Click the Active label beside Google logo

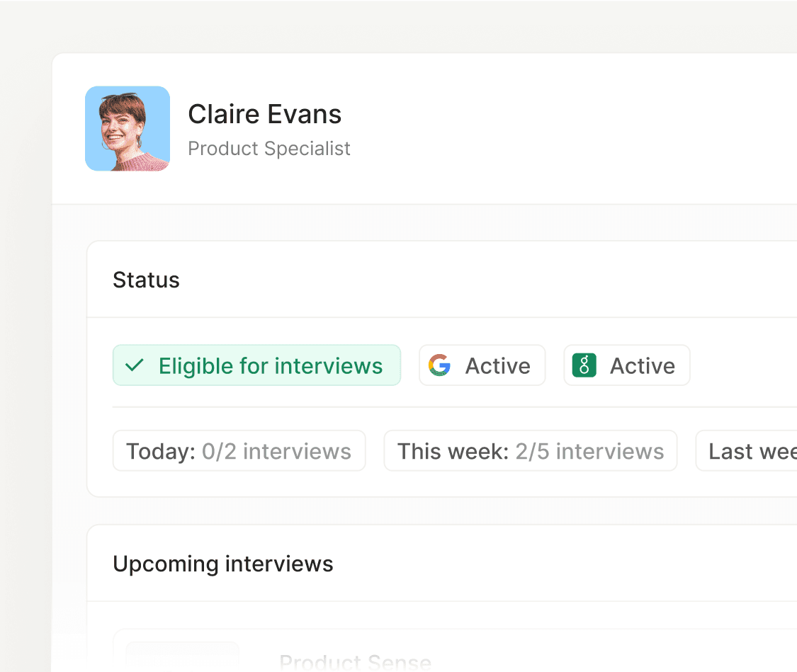pyautogui.click(x=497, y=365)
